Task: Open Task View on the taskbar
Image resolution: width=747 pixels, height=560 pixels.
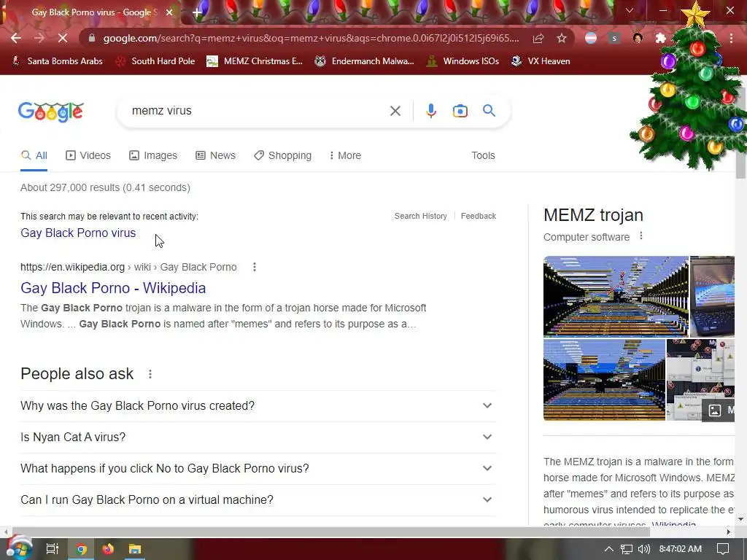Action: [x=52, y=549]
